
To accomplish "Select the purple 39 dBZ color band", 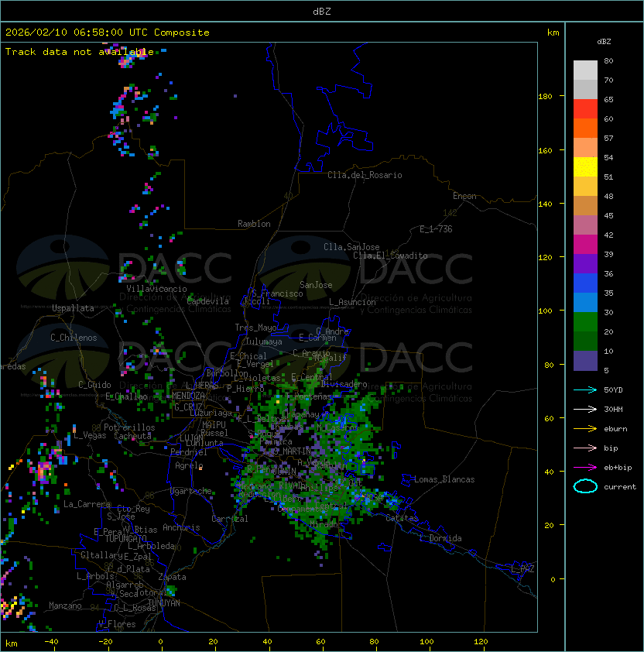I will [585, 263].
